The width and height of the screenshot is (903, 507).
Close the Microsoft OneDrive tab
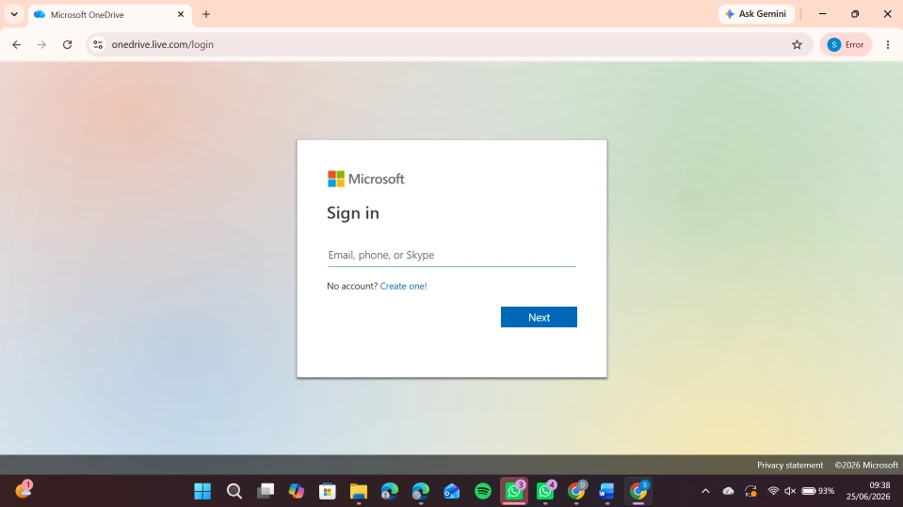[181, 14]
